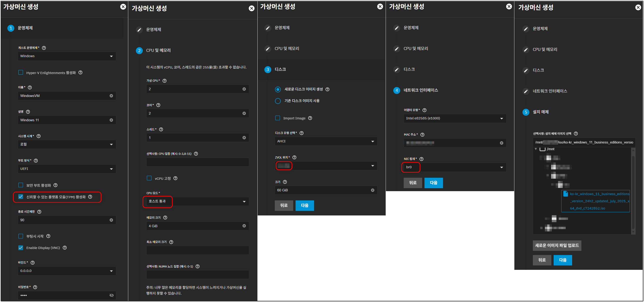Open the 부트 방식 UEFI dropdown
The width and height of the screenshot is (644, 302).
coord(67,169)
